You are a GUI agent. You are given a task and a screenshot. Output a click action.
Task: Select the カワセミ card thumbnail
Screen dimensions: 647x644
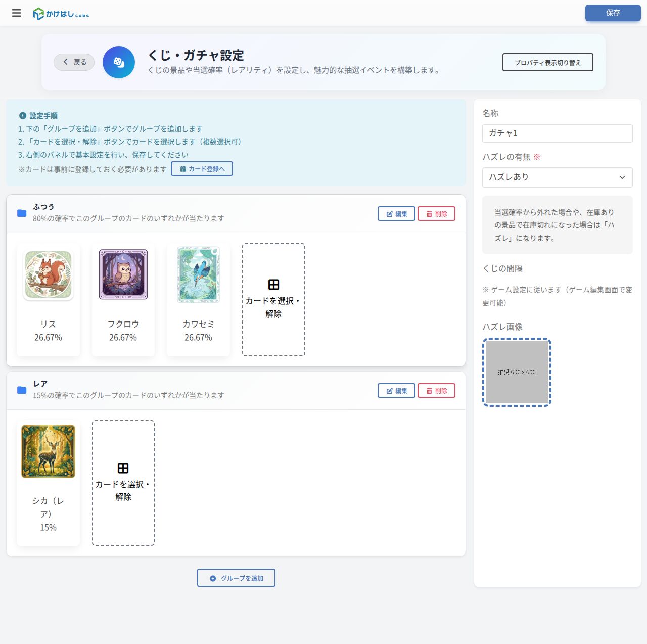199,274
